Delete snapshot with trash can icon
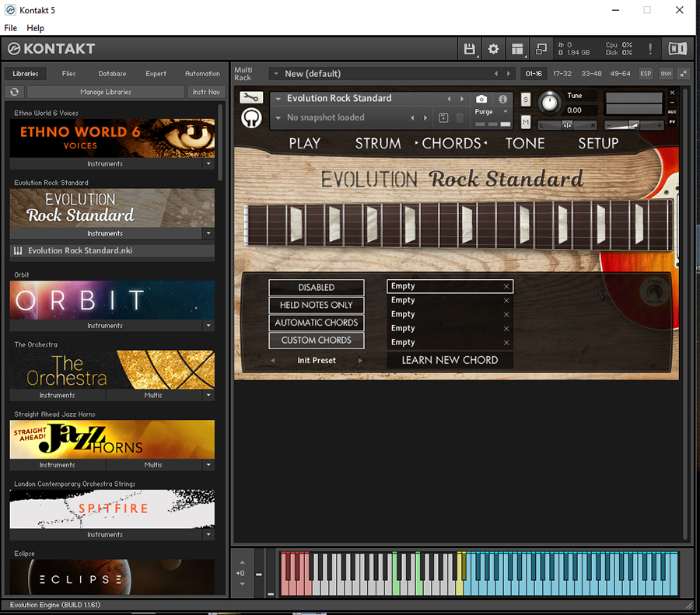This screenshot has width=700, height=615. coord(460,118)
